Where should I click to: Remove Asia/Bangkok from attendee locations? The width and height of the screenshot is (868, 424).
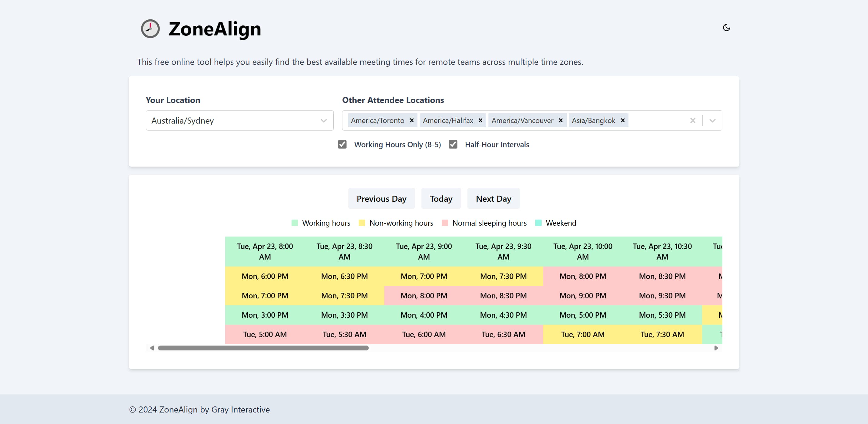coord(623,120)
